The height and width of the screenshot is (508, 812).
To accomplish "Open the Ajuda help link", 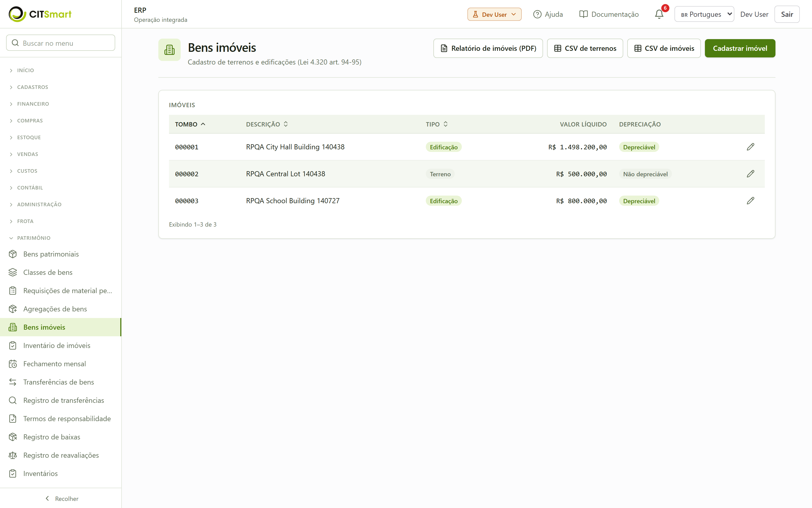I will tap(548, 14).
